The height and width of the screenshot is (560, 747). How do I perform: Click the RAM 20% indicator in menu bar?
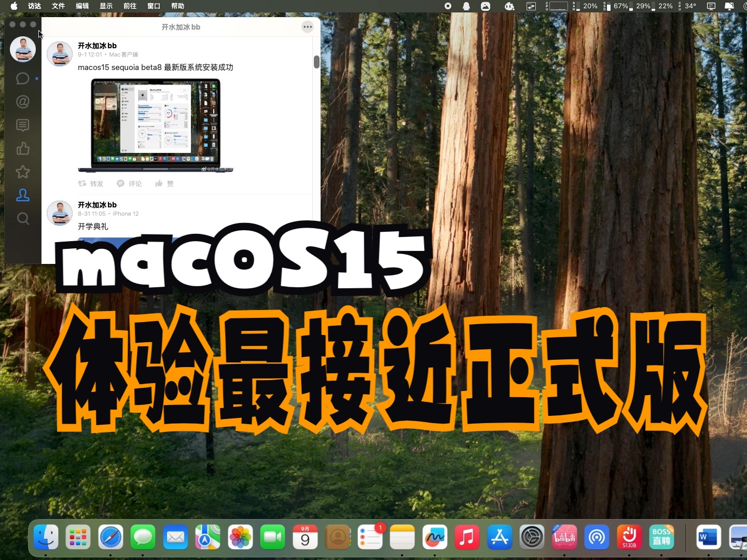click(586, 6)
